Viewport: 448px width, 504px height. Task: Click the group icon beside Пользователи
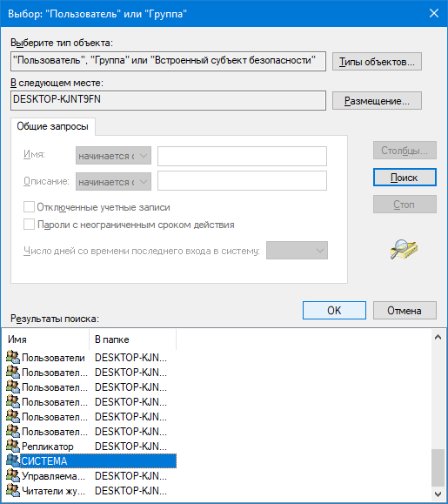click(x=13, y=357)
